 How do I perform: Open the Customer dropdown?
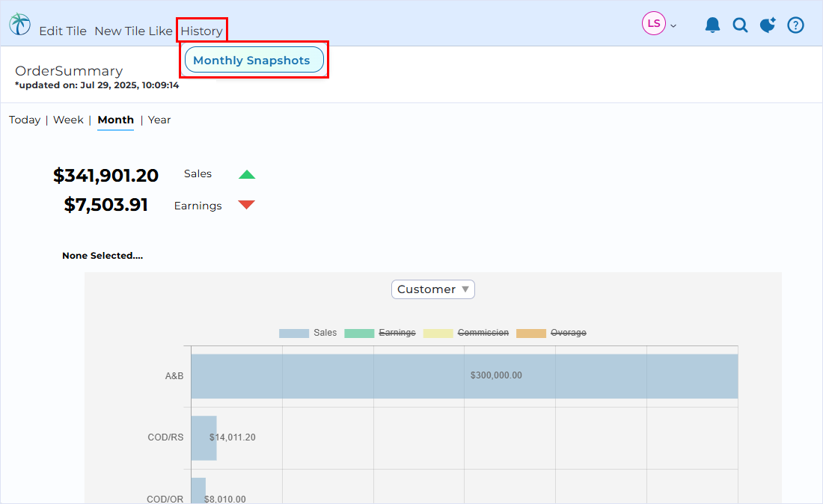pyautogui.click(x=433, y=289)
